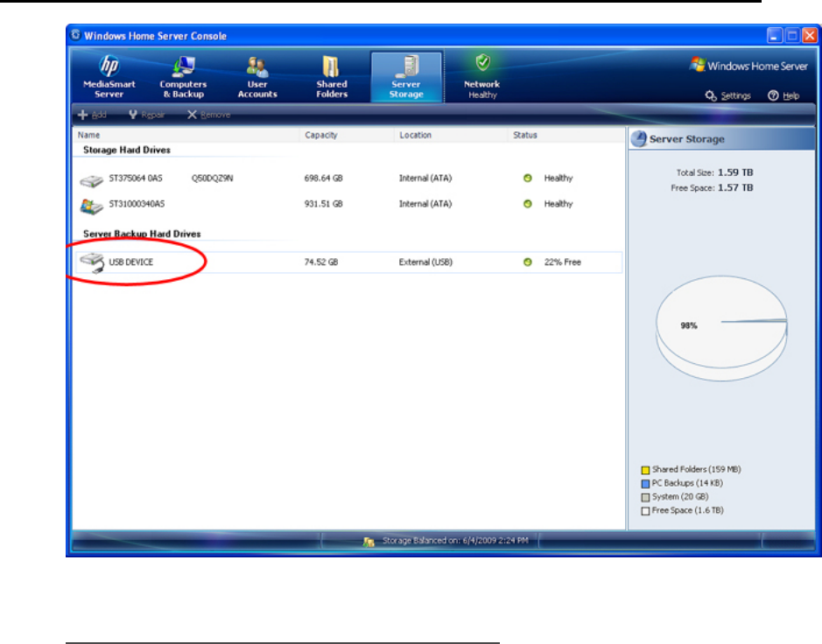This screenshot has height=644, width=822.
Task: Select the Server Storage tab
Action: tap(406, 77)
